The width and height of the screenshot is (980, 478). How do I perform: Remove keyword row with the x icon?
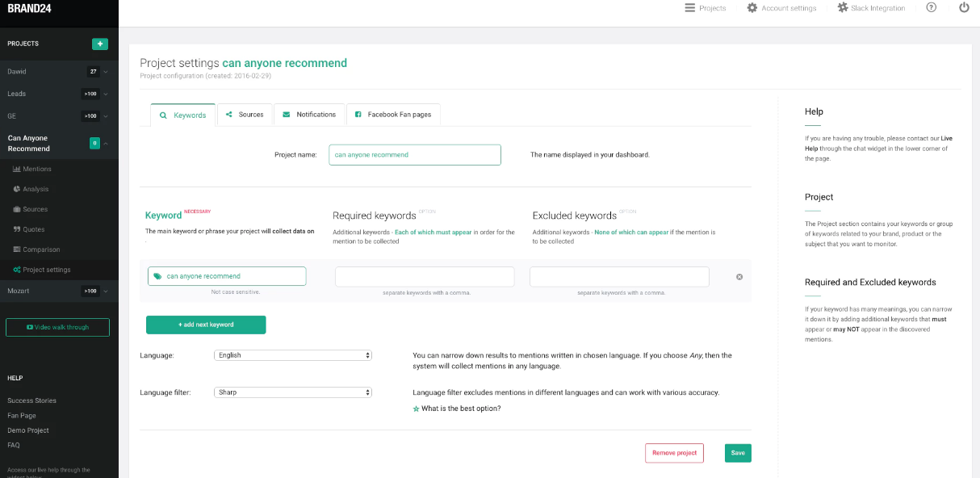(739, 277)
